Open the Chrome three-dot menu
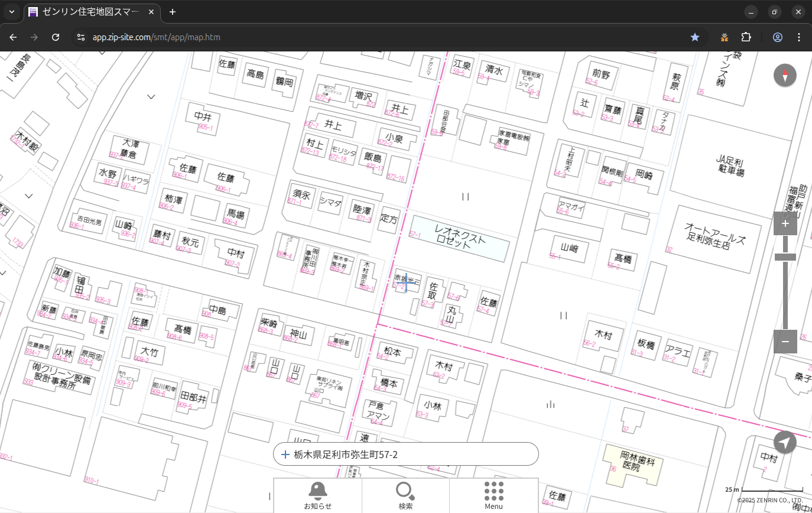Image resolution: width=812 pixels, height=513 pixels. point(799,37)
